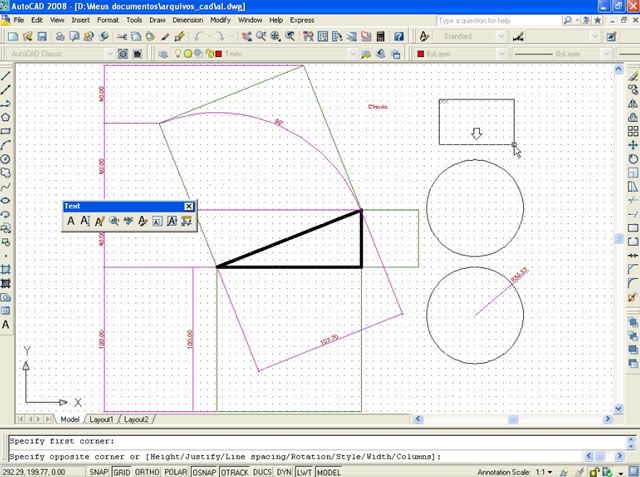Open the Texto layer dropdown
Image resolution: width=640 pixels, height=477 pixels.
tap(280, 53)
